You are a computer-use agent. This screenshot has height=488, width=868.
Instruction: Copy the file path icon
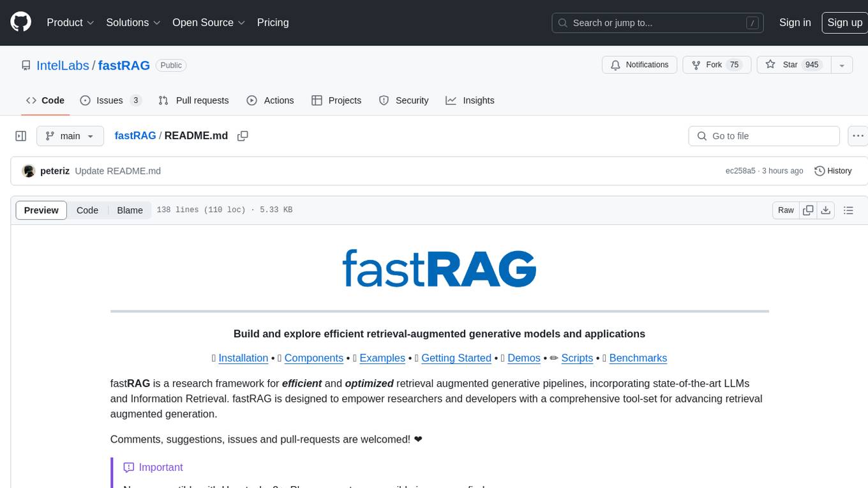point(243,136)
